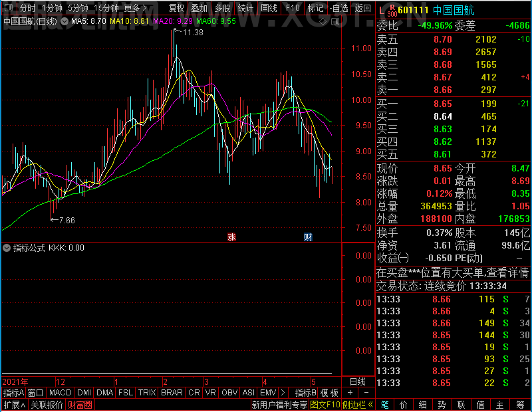Click the window icon at top-left corner
The image size is (532, 412).
tap(9, 7)
